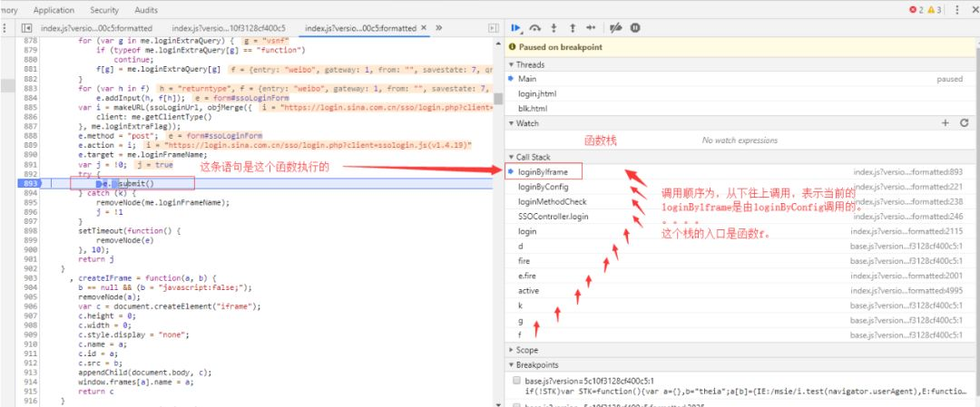Step over next function call
The height and width of the screenshot is (407, 980).
pos(535,28)
